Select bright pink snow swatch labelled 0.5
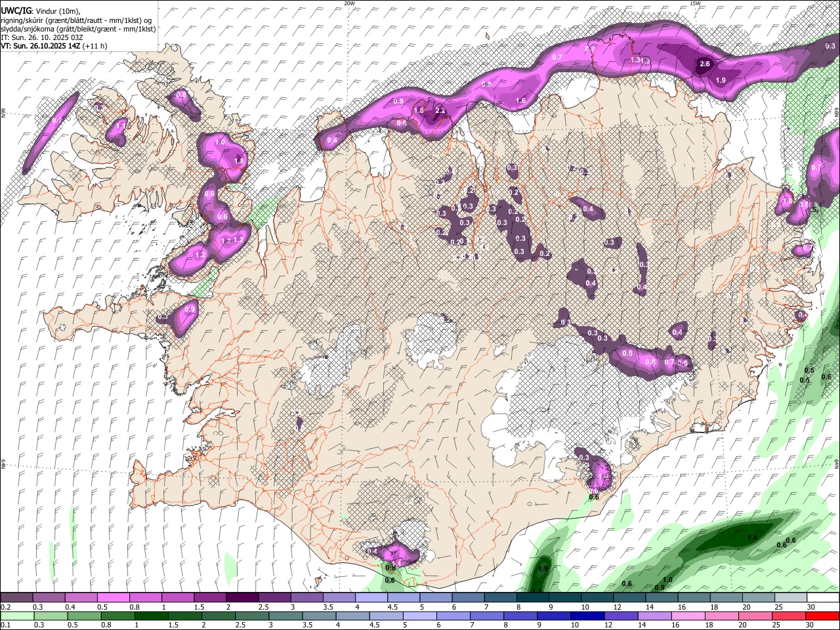Screen dimensions: 840x630 click(113, 597)
